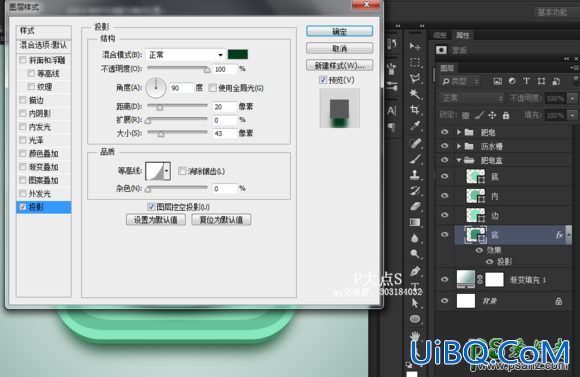Select the Healing Brush tool
580x377 pixels.
click(415, 143)
